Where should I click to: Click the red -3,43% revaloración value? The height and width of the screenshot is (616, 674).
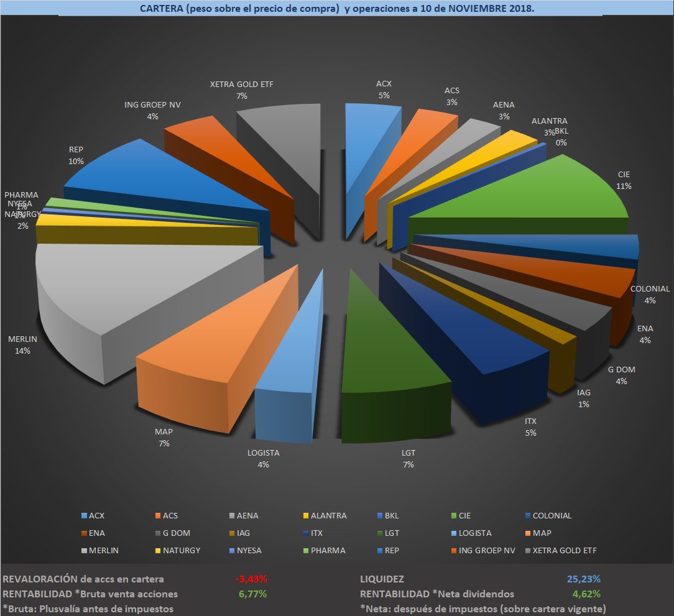[251, 579]
